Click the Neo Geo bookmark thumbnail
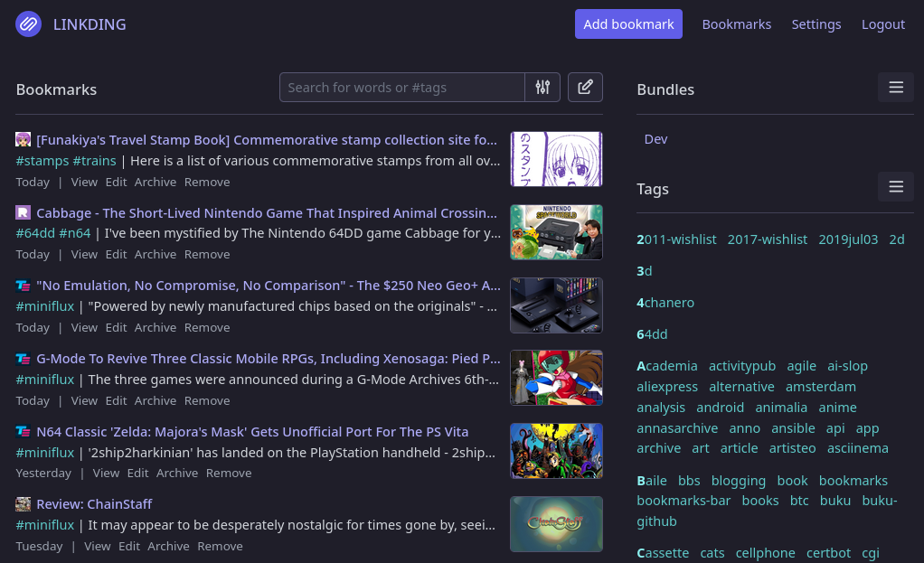The width and height of the screenshot is (924, 563). point(556,305)
